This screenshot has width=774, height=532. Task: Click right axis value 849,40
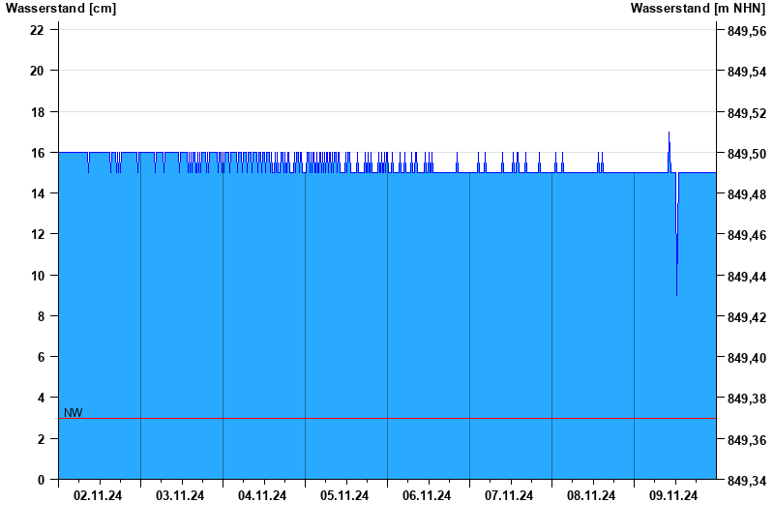tap(747, 358)
